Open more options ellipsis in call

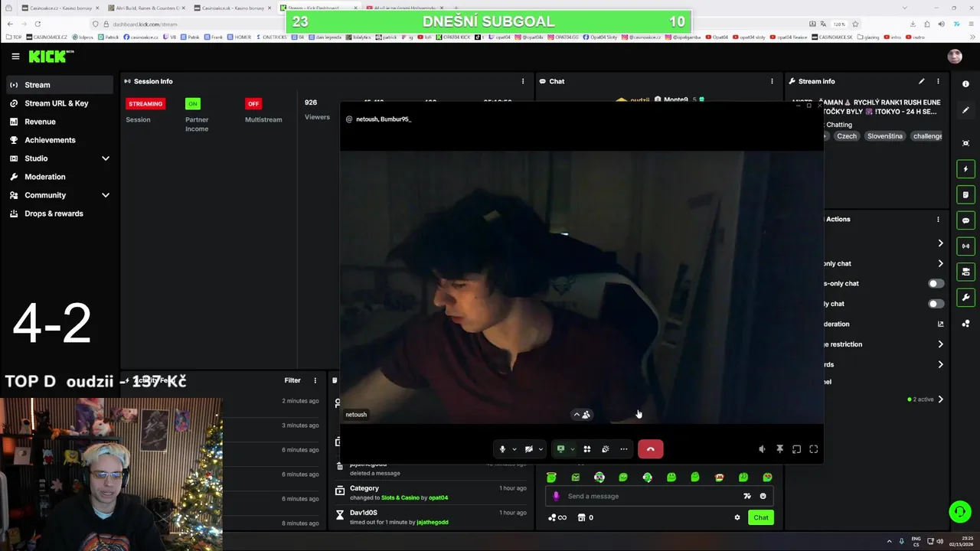click(x=624, y=449)
